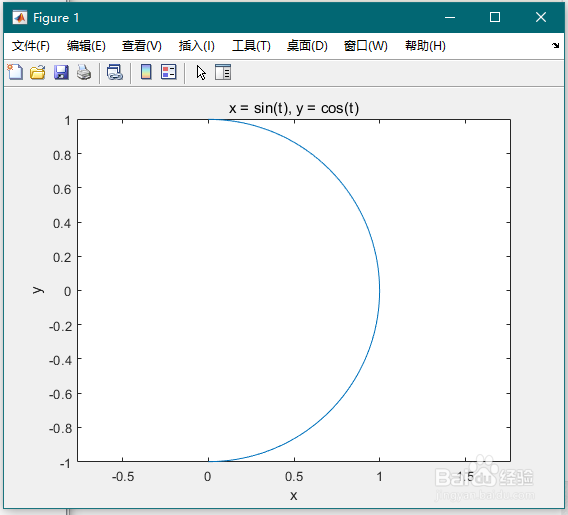The height and width of the screenshot is (515, 568).
Task: Insert a colorbar with the toolbar icon
Action: click(146, 72)
